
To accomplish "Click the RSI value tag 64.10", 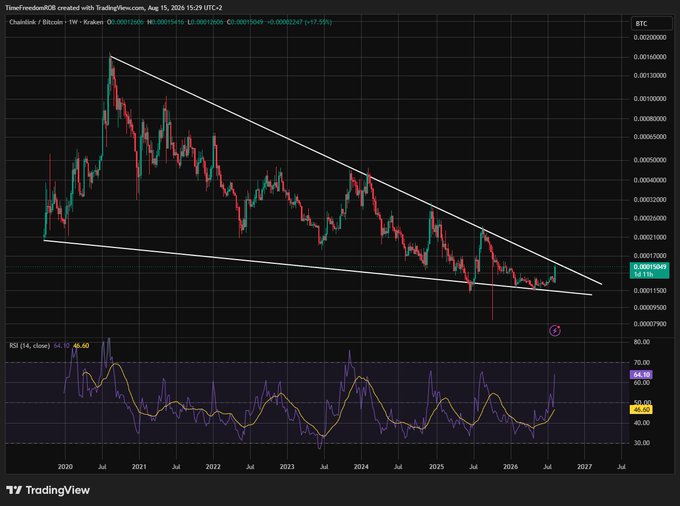I will (641, 375).
